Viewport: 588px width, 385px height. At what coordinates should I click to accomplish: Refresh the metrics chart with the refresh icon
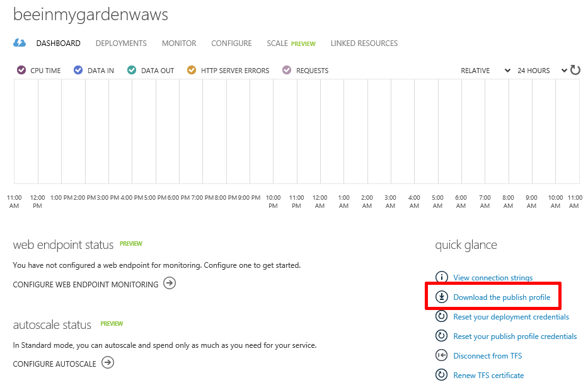pyautogui.click(x=575, y=70)
